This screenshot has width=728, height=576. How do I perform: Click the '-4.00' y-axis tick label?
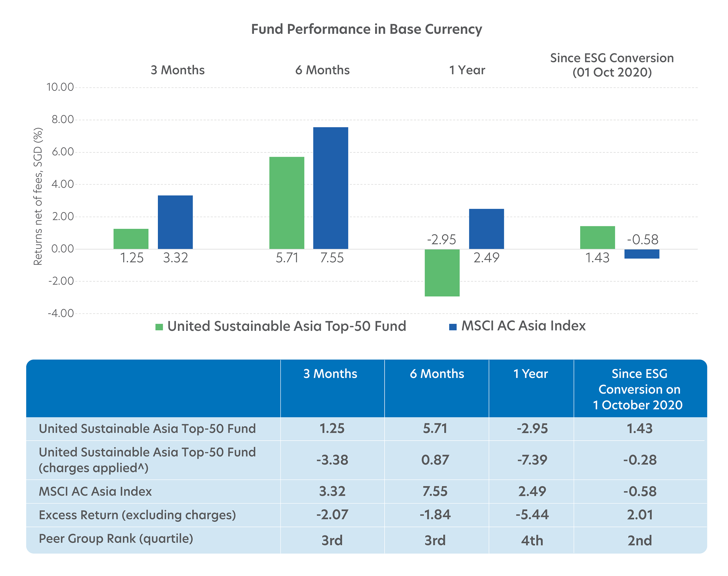click(61, 313)
